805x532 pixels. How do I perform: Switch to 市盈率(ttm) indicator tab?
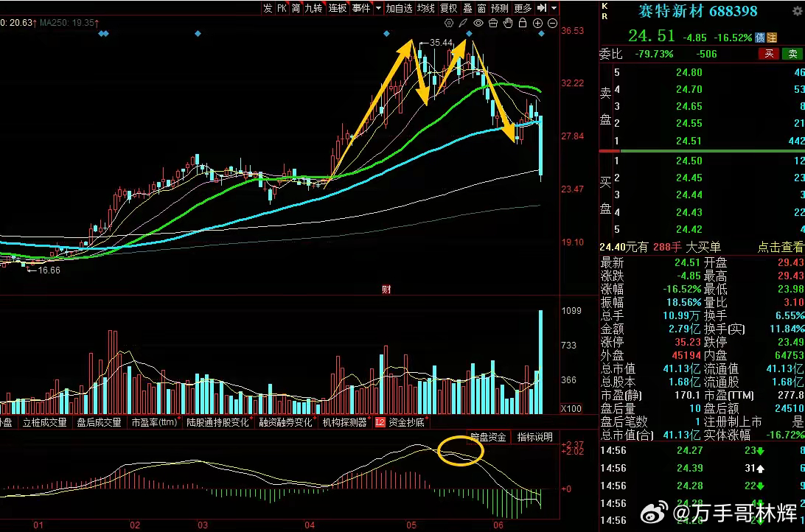point(155,422)
